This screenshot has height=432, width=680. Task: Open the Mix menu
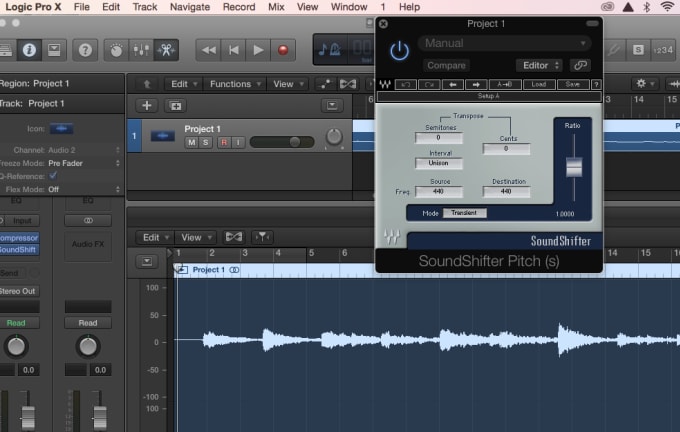coord(276,7)
